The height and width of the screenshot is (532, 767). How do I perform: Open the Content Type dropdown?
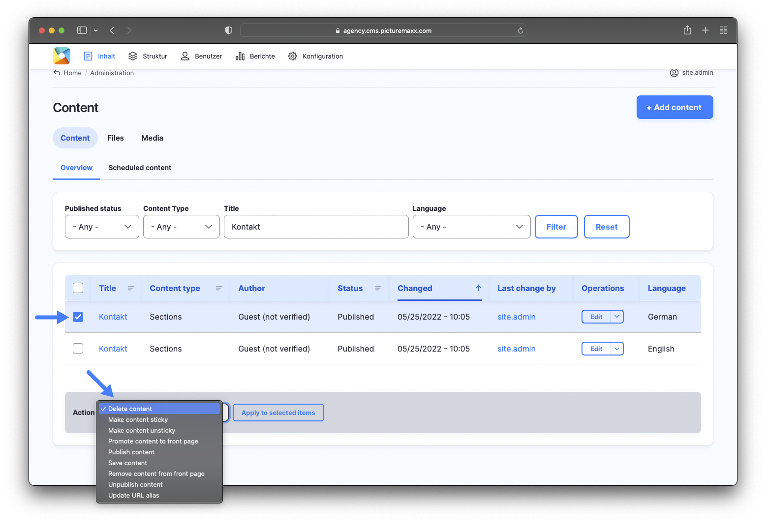[x=182, y=227]
